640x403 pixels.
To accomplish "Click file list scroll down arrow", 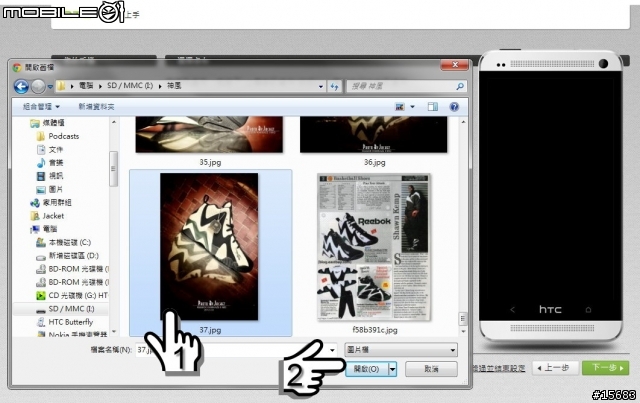I will click(x=463, y=332).
